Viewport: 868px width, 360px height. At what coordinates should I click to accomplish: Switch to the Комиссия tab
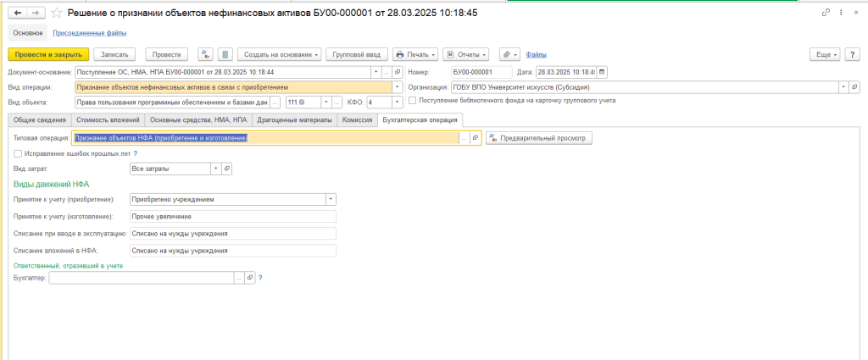[x=357, y=119]
